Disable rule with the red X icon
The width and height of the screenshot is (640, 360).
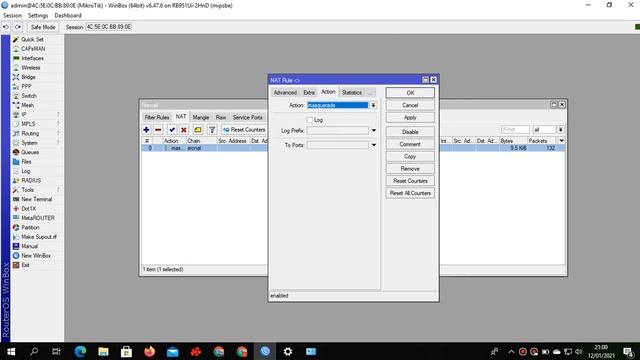click(184, 130)
